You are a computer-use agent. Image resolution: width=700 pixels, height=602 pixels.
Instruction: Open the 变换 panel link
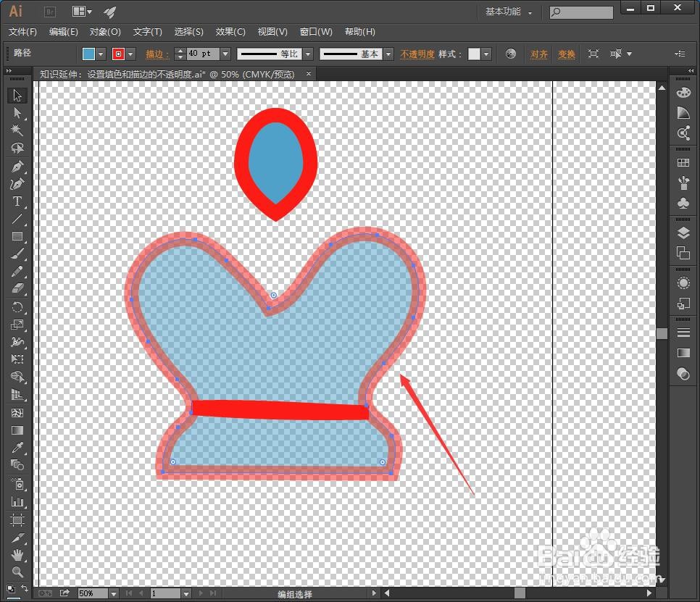tap(566, 54)
